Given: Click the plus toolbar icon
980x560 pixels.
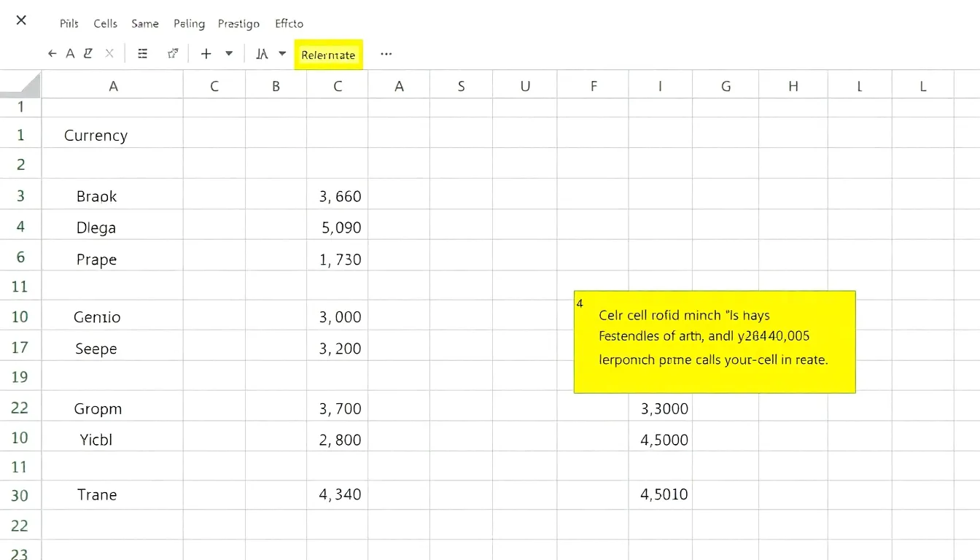Looking at the screenshot, I should (x=206, y=54).
